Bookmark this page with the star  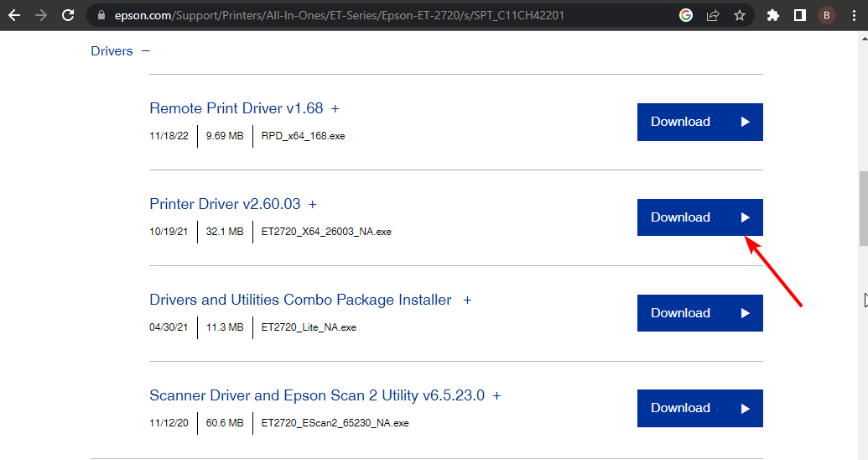740,15
